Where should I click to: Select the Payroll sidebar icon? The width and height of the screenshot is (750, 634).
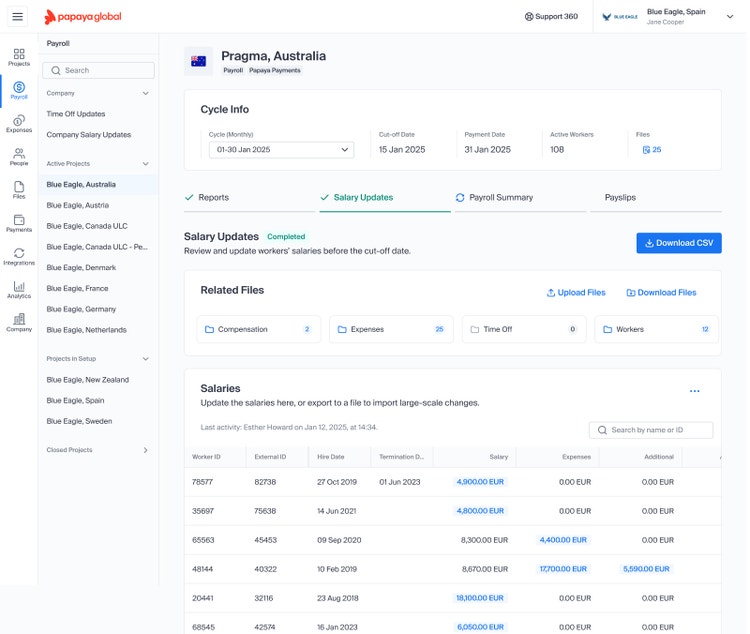pos(19,90)
